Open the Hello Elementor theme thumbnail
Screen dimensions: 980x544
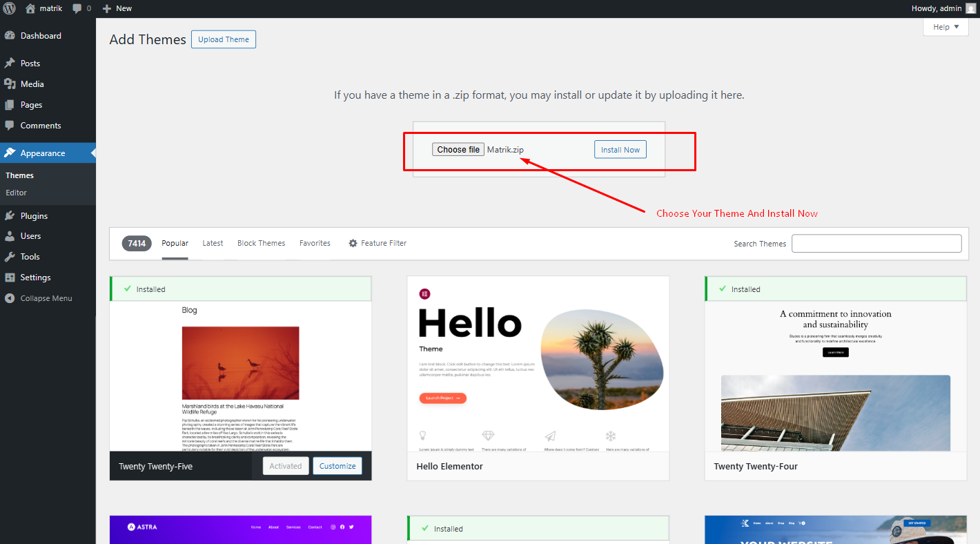(538, 364)
